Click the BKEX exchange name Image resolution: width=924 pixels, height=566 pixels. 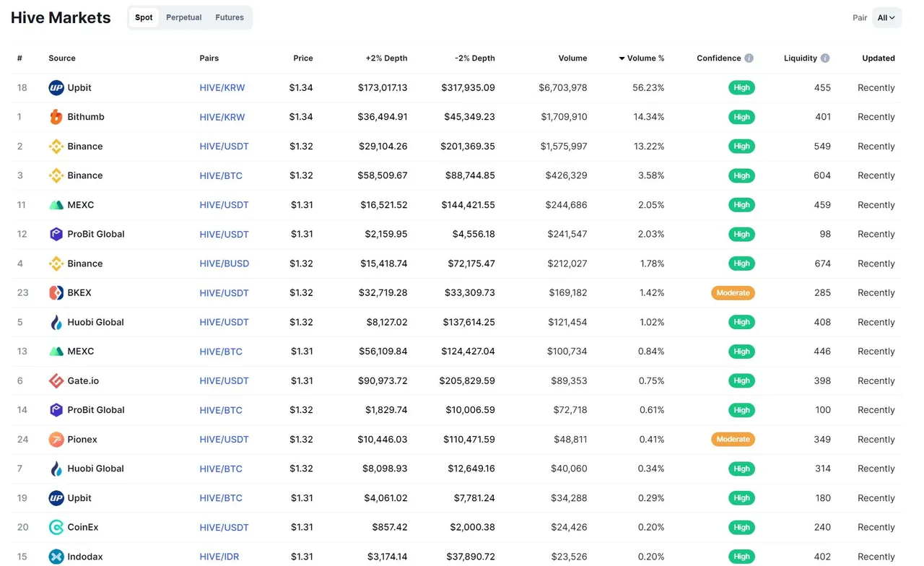(79, 292)
